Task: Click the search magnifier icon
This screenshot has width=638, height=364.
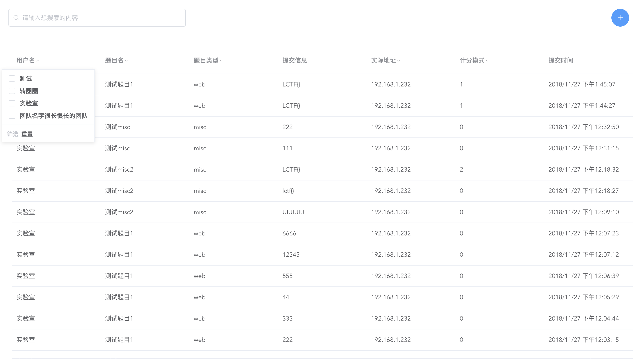Action: pyautogui.click(x=16, y=18)
